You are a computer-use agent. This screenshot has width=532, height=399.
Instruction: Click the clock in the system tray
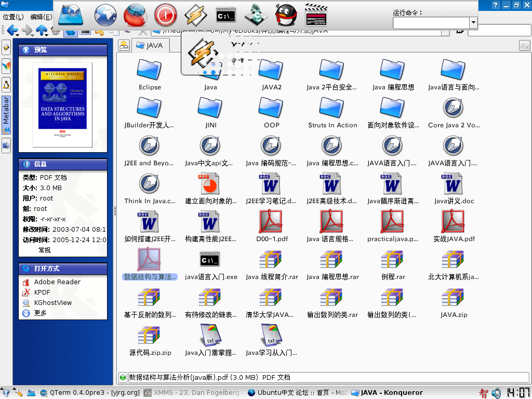(518, 393)
